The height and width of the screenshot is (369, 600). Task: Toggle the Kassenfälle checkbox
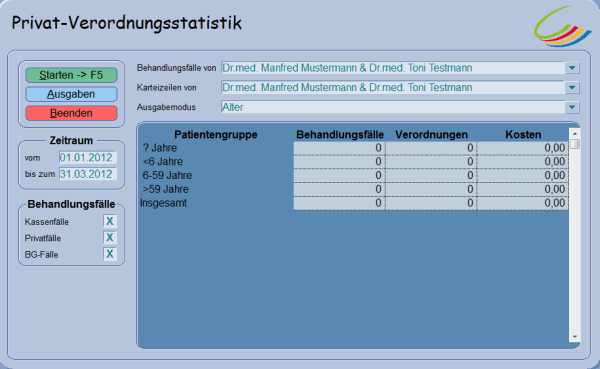point(110,221)
